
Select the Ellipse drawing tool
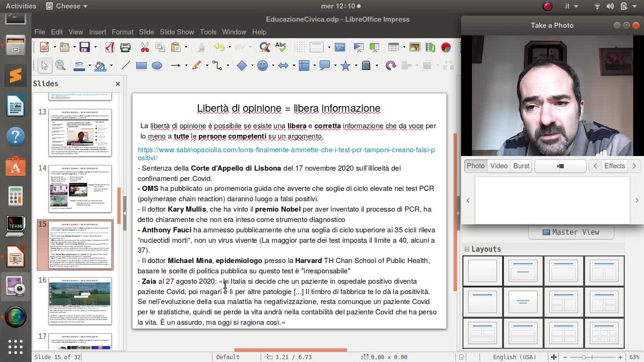point(157,66)
